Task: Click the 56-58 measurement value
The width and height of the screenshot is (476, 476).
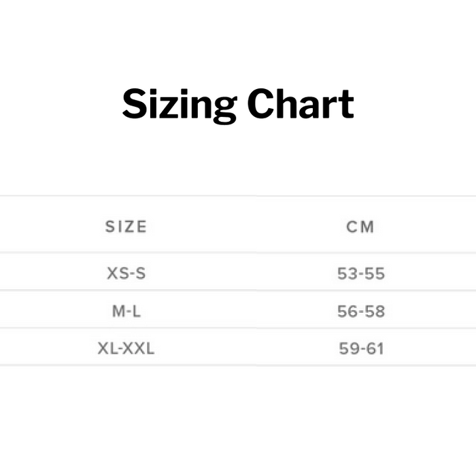Action: [361, 311]
